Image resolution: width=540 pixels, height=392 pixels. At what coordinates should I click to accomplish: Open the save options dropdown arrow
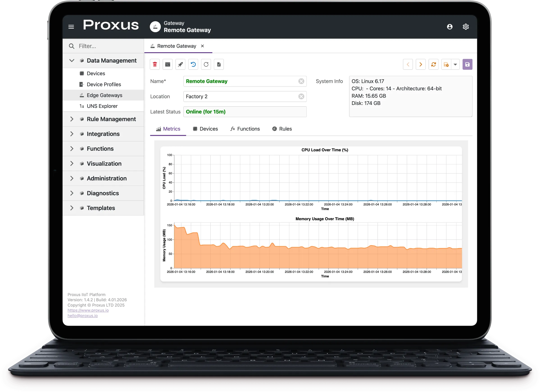click(x=456, y=64)
